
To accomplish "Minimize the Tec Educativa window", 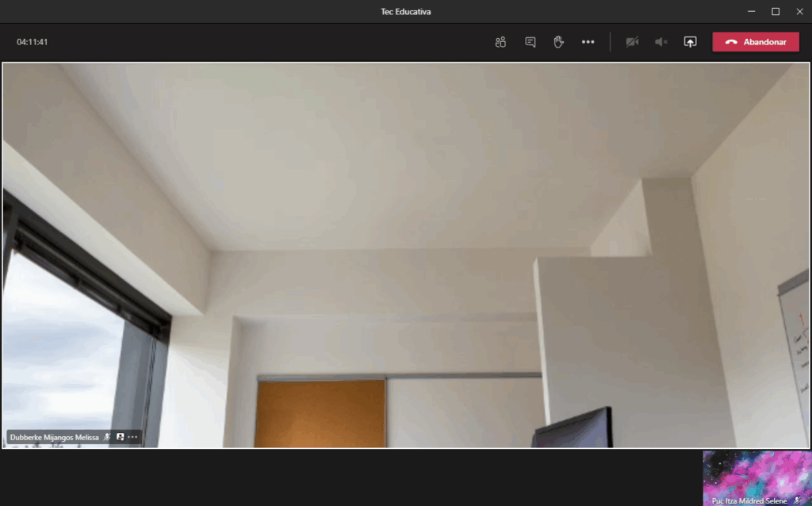I will [x=751, y=11].
